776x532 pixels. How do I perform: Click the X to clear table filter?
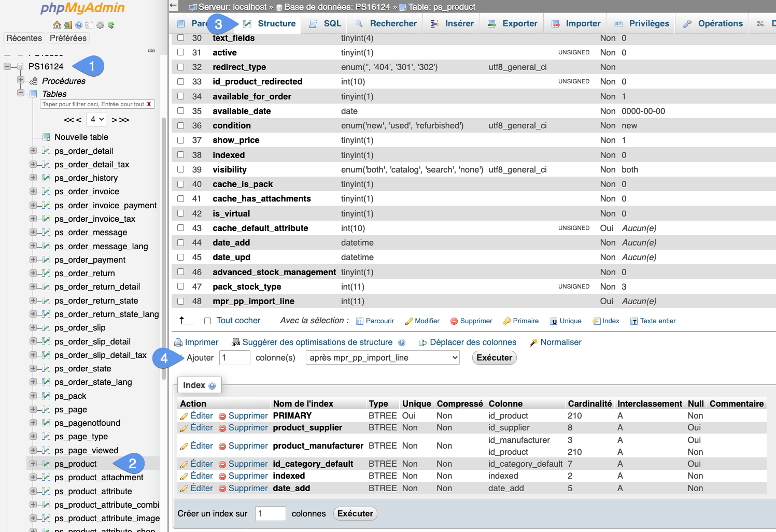[x=149, y=104]
